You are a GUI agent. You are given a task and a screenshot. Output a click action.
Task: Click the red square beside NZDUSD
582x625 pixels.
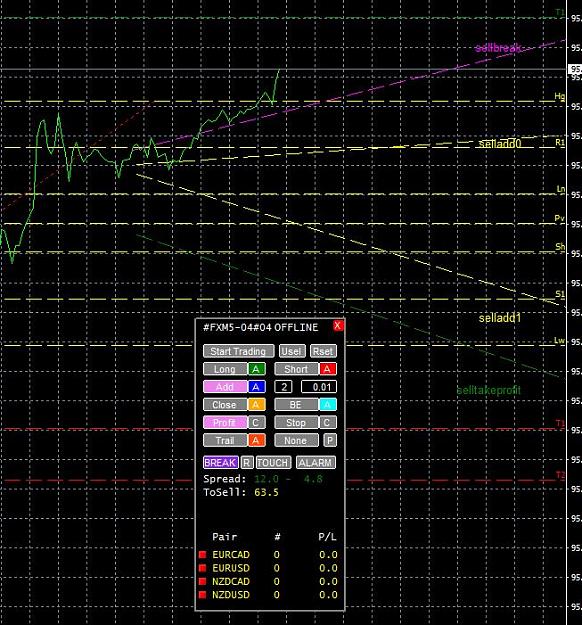pyautogui.click(x=203, y=595)
